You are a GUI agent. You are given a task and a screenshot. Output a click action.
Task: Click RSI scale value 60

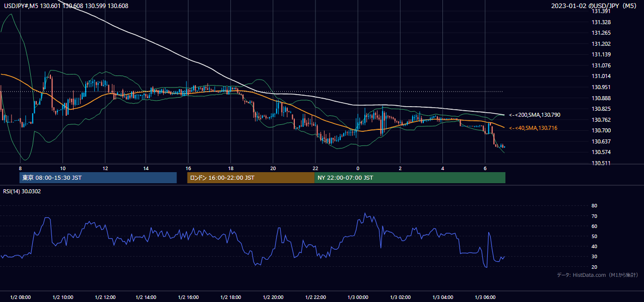pyautogui.click(x=594, y=226)
